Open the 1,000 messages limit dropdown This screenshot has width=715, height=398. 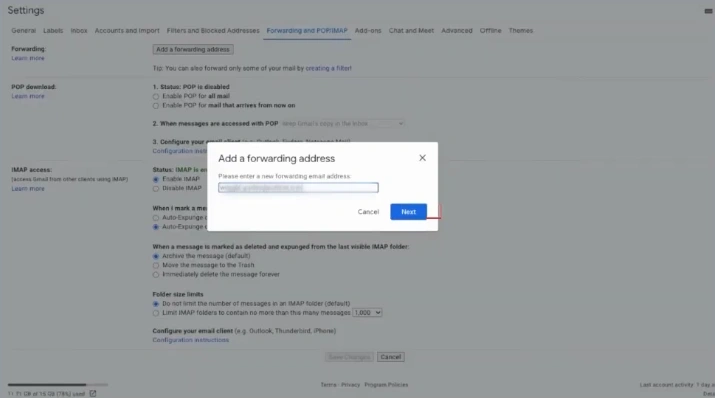(367, 313)
